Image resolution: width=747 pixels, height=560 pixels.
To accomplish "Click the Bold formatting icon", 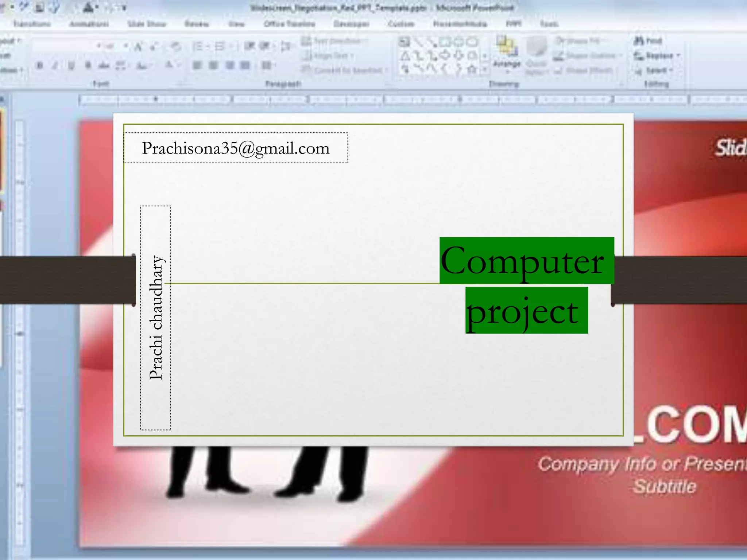I will [40, 66].
